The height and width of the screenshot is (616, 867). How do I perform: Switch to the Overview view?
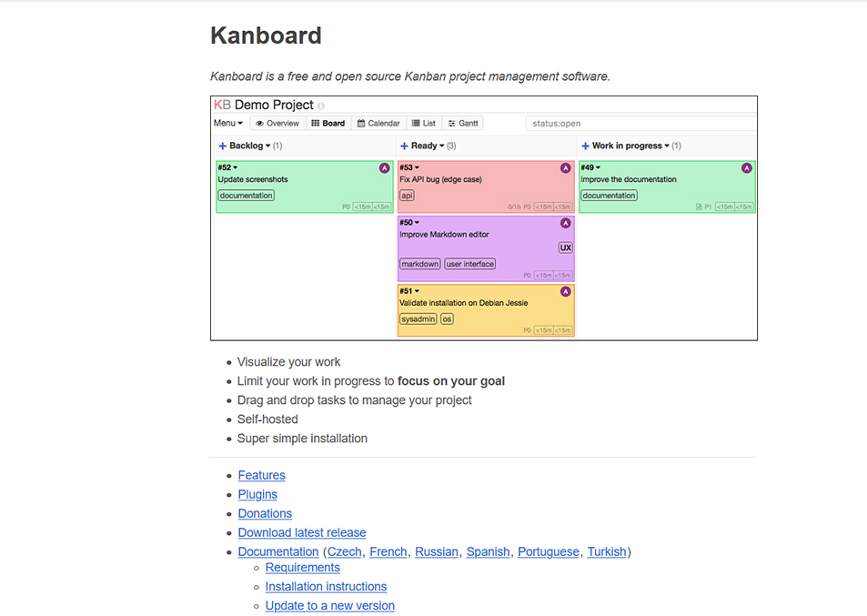277,124
